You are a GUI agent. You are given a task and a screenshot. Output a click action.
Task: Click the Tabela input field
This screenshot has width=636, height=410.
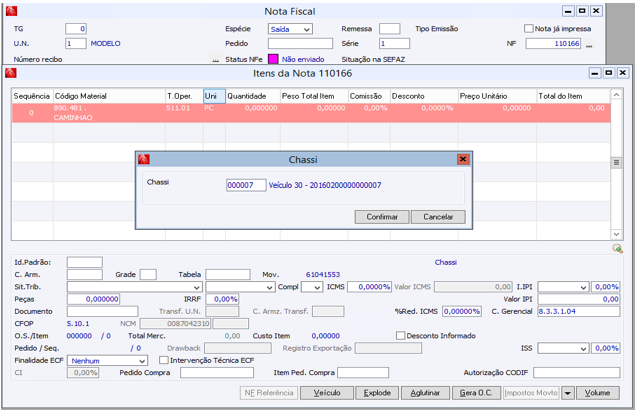click(x=228, y=275)
